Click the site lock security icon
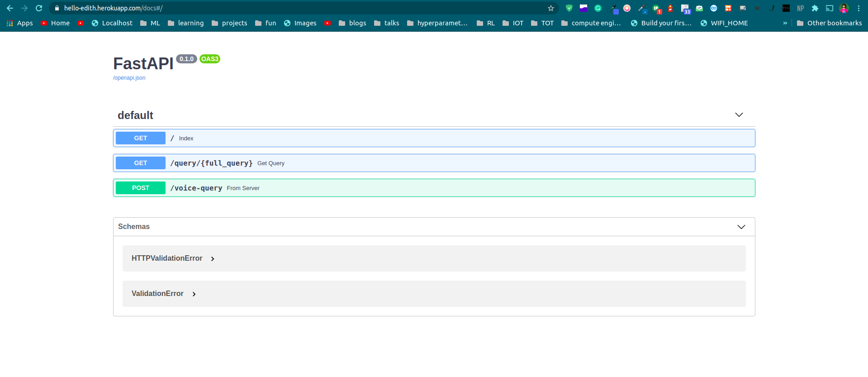The width and height of the screenshot is (868, 377). coord(57,8)
